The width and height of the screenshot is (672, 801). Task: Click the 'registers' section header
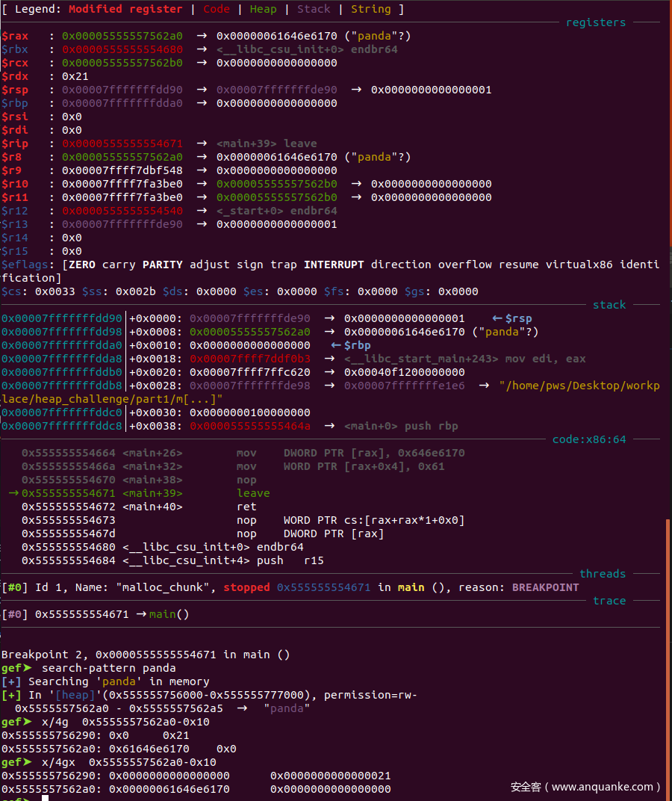pos(595,22)
